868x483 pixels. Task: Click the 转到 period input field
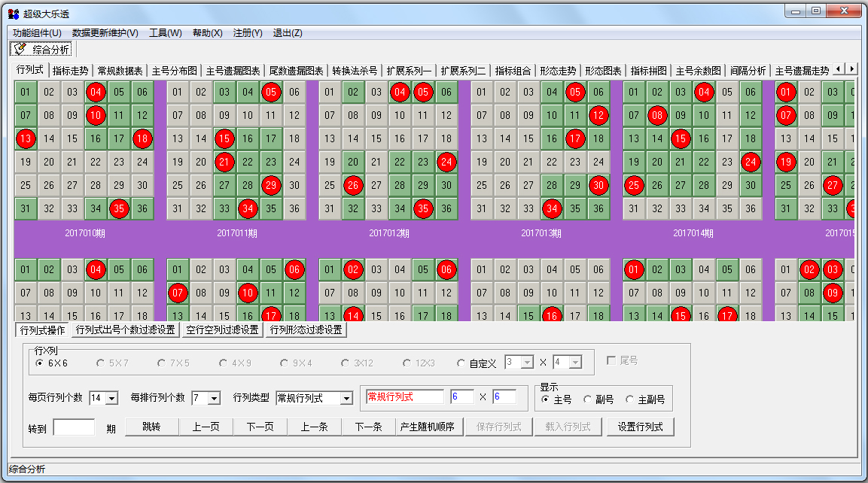(75, 427)
